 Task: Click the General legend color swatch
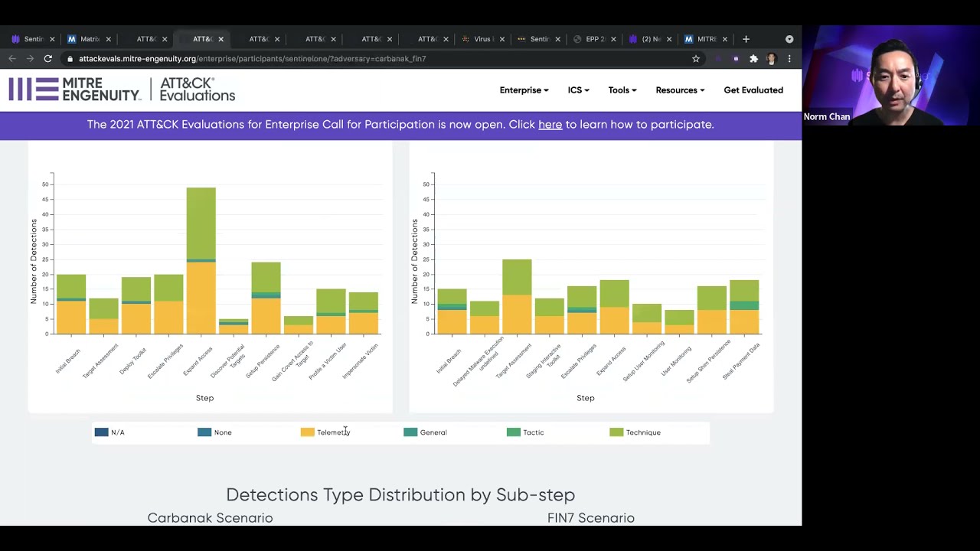[410, 432]
